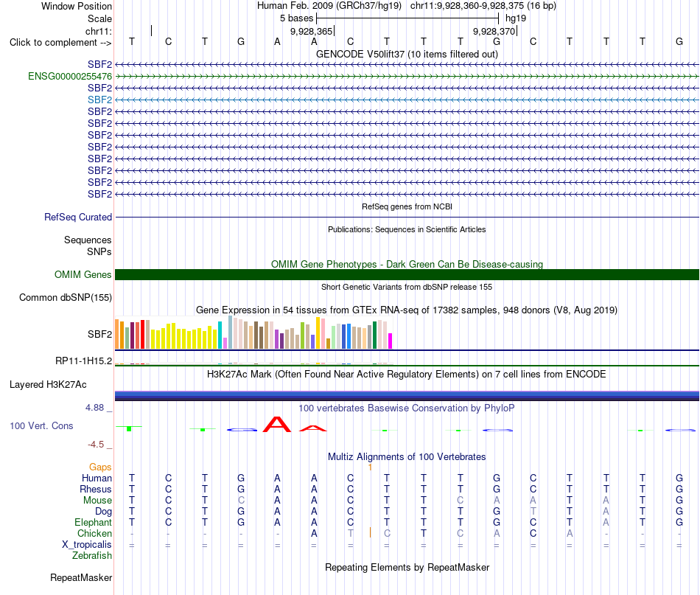
Task: Select the "Human" alignment row label
Action: [x=97, y=478]
